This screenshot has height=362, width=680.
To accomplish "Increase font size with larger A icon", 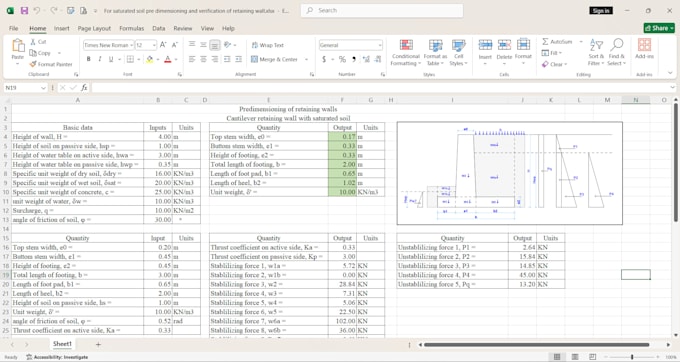I will [163, 45].
